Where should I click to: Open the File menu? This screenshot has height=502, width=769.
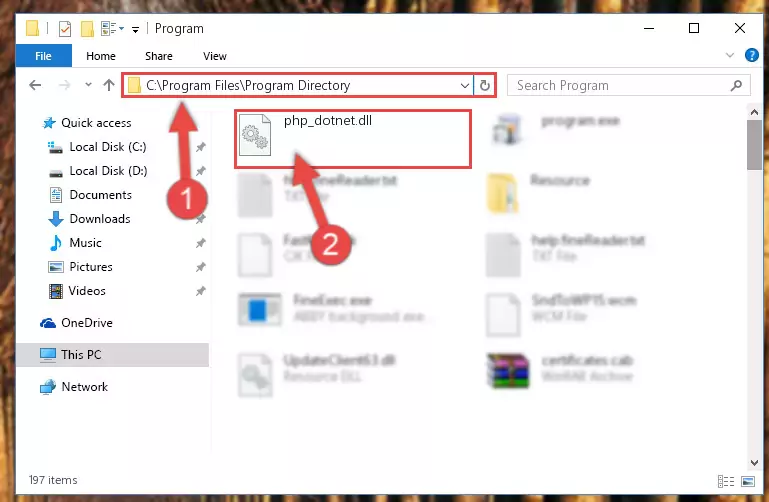point(43,56)
